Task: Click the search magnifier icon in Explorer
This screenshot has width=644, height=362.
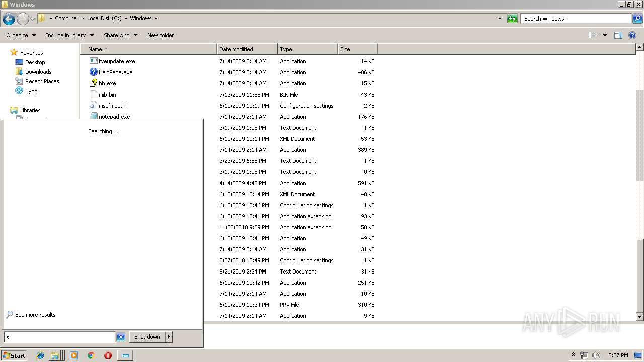Action: [637, 19]
